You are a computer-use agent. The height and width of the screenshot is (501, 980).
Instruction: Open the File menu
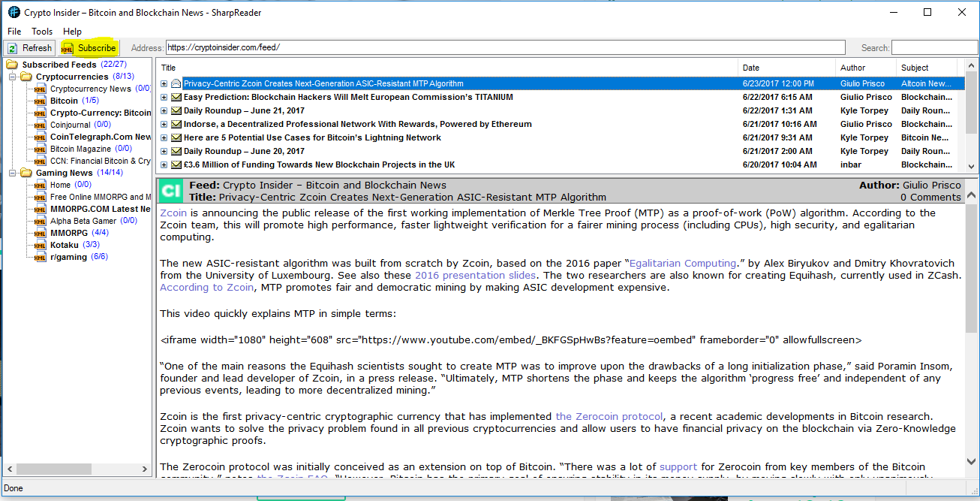(14, 32)
